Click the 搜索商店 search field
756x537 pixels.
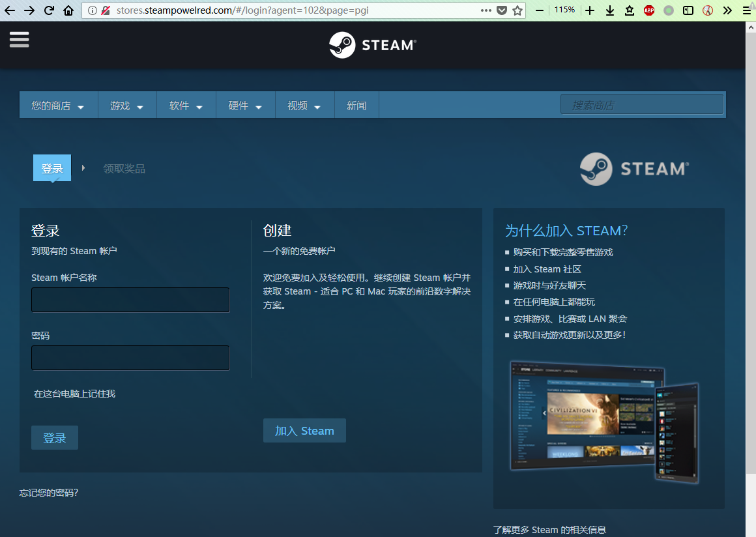click(x=642, y=105)
